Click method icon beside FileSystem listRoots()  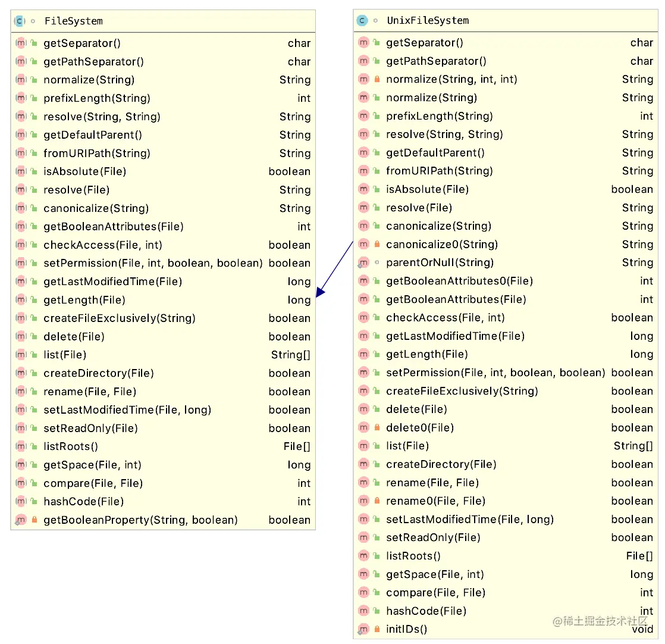(x=21, y=446)
